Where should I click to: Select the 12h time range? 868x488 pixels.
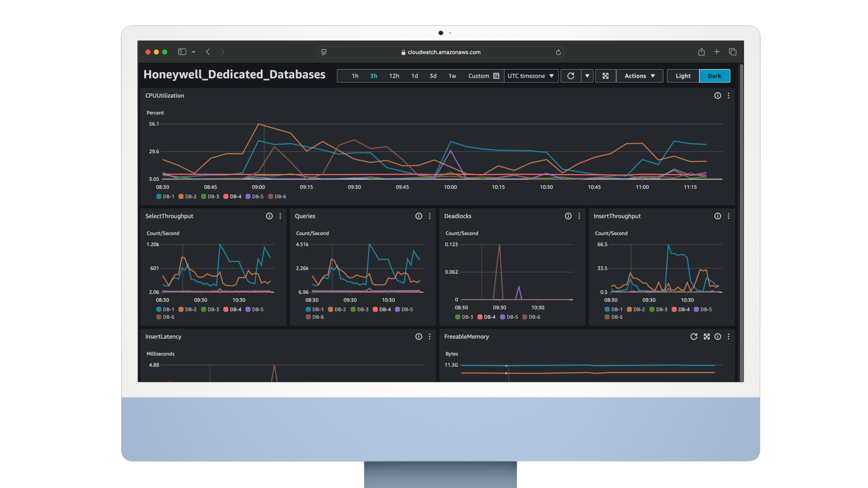394,76
